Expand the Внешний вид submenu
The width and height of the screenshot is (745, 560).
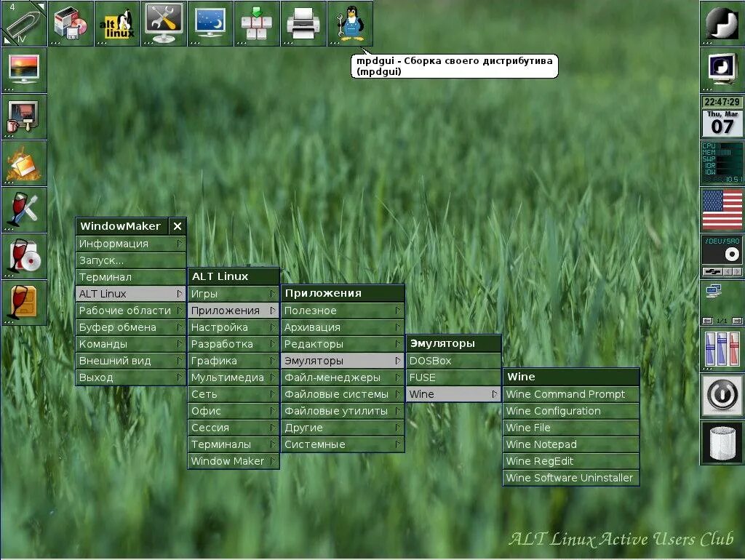point(131,361)
